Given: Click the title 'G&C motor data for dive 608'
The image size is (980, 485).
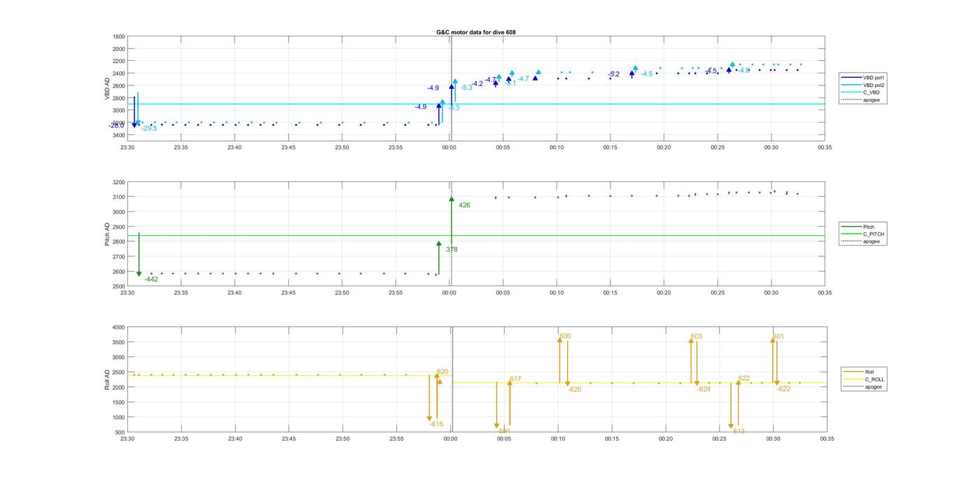Looking at the screenshot, I should [x=476, y=32].
